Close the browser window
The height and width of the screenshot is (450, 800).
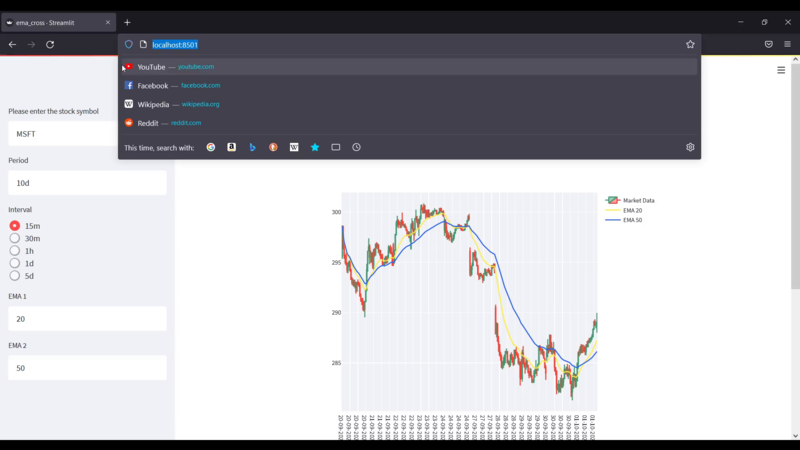[788, 22]
